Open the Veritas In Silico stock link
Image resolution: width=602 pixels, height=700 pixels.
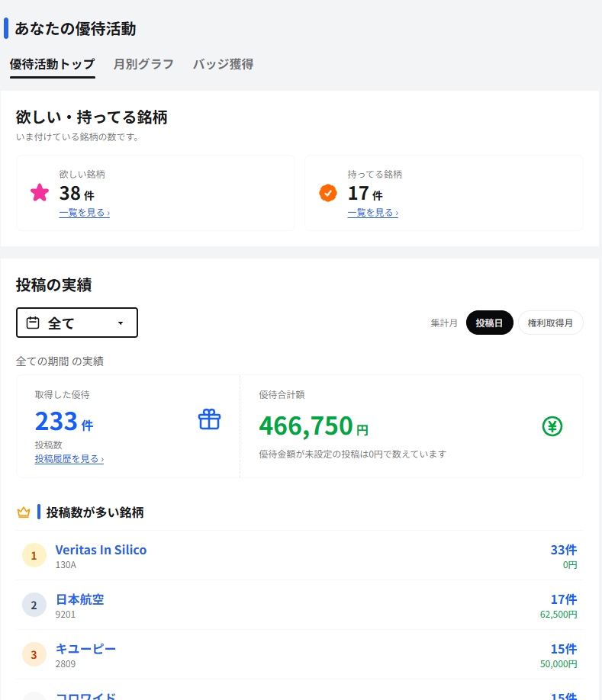point(101,550)
